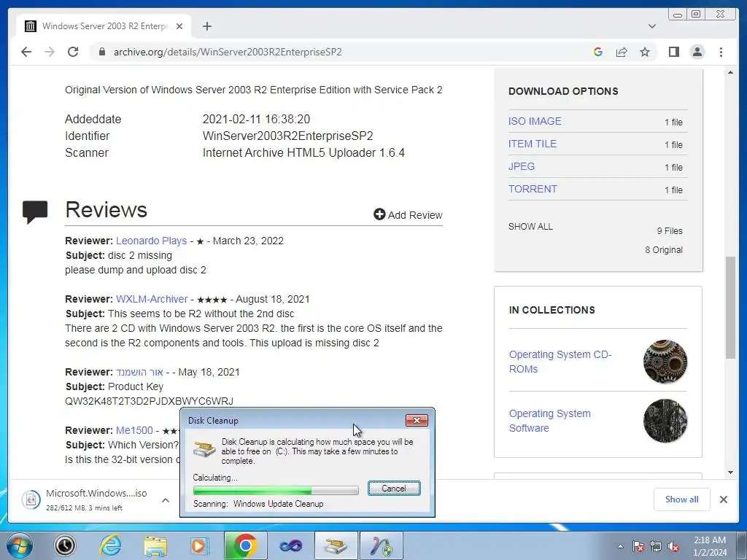Open Windows Explorer folder in taskbar

click(155, 545)
